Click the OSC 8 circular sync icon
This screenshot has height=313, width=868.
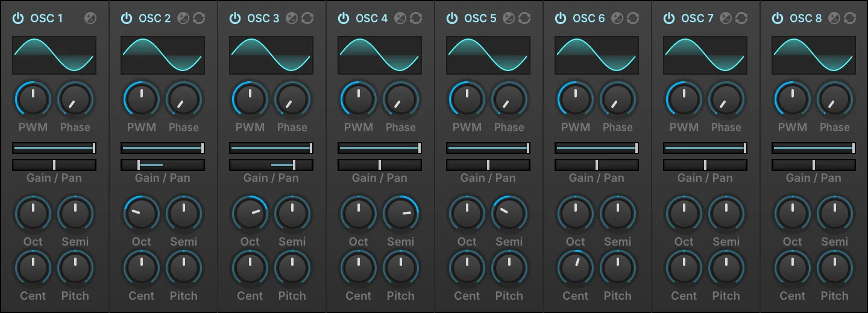[850, 19]
